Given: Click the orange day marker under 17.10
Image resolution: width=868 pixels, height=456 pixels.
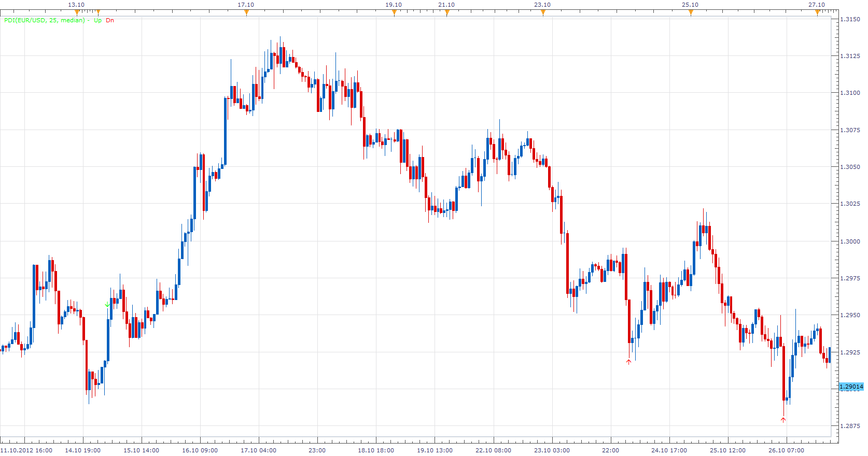Looking at the screenshot, I should pyautogui.click(x=246, y=12).
